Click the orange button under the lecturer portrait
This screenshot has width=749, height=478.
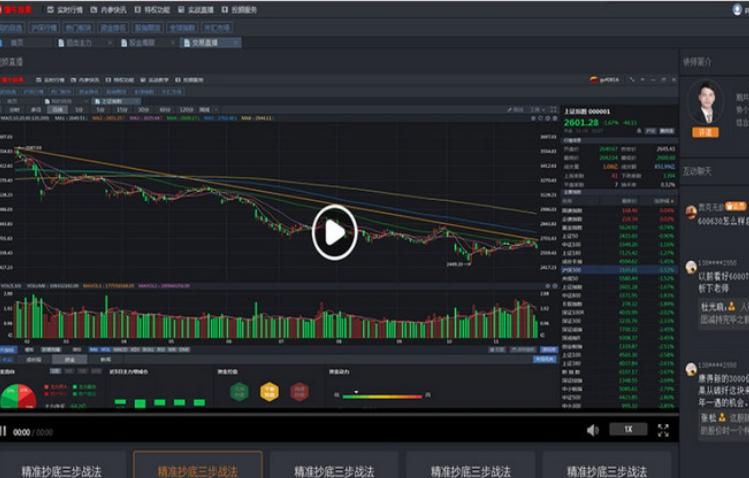tap(706, 132)
